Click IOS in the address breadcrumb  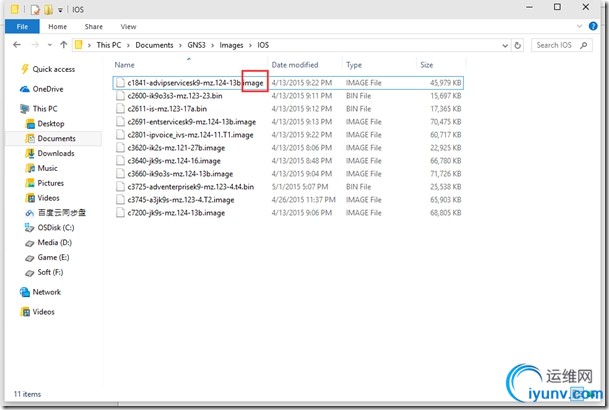coord(263,45)
